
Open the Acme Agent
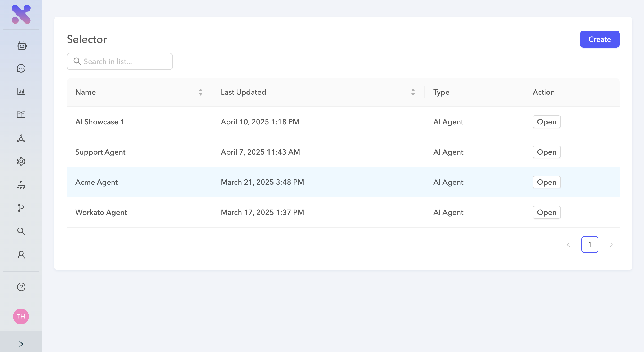pyautogui.click(x=546, y=182)
